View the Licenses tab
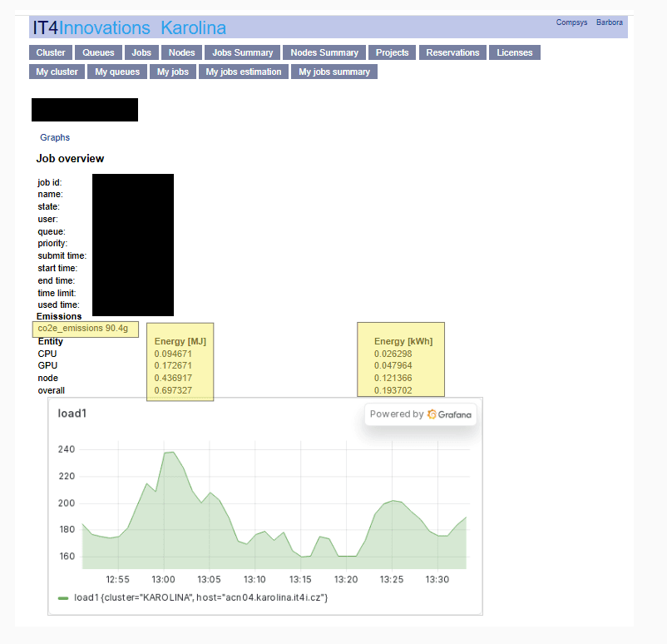Viewport: 667px width, 644px height. pyautogui.click(x=514, y=52)
